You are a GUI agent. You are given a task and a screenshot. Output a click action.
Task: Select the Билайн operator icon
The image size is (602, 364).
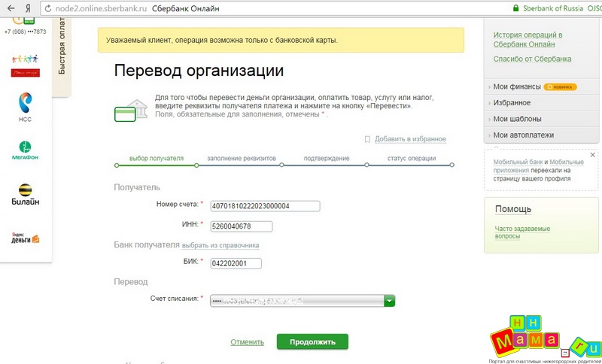(26, 195)
